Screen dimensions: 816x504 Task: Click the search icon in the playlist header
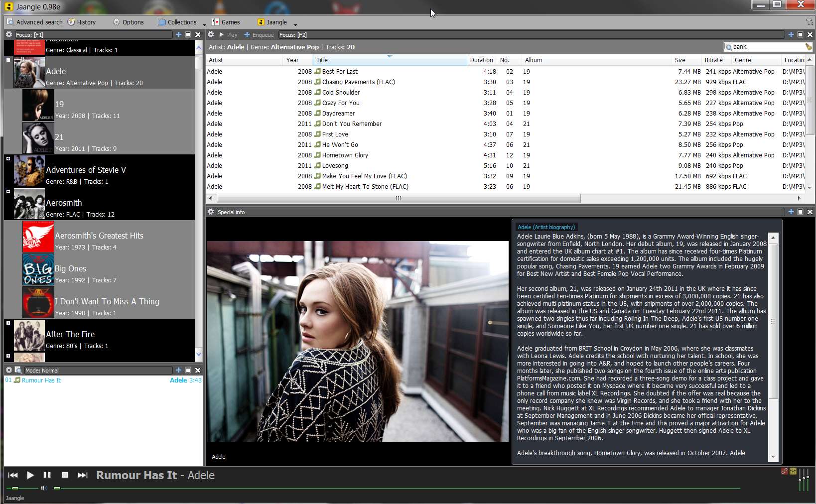(x=18, y=370)
